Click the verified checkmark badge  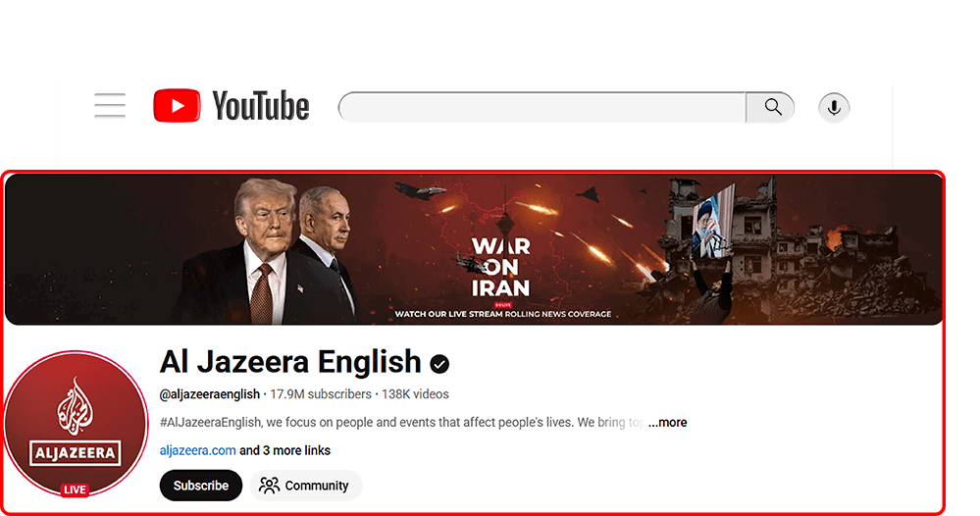[439, 364]
